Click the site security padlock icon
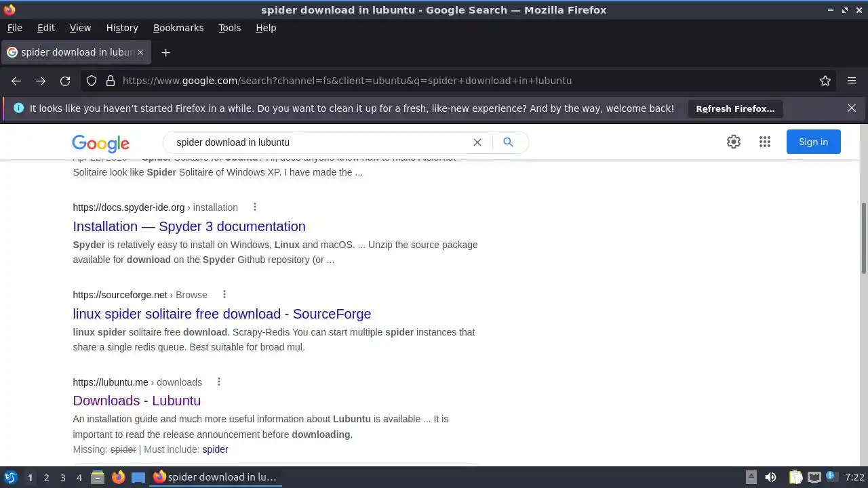 111,81
